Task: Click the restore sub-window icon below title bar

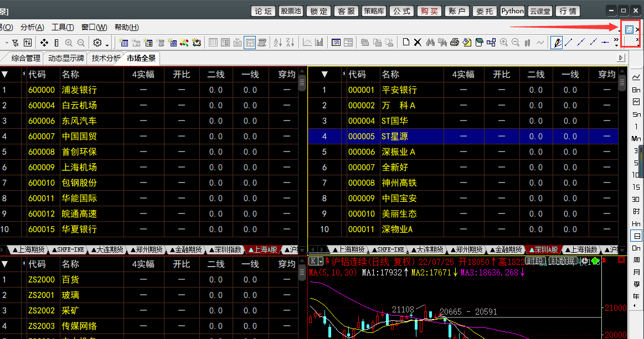Action: [629, 29]
